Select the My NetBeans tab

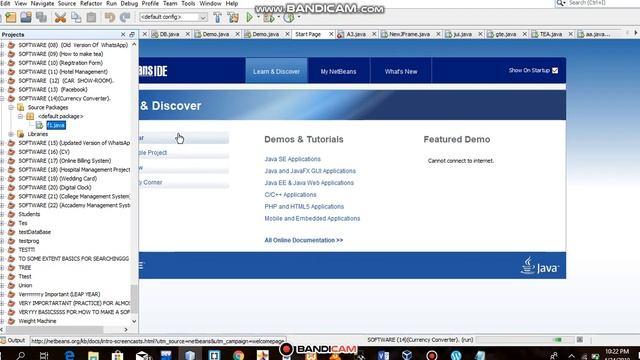(x=338, y=71)
